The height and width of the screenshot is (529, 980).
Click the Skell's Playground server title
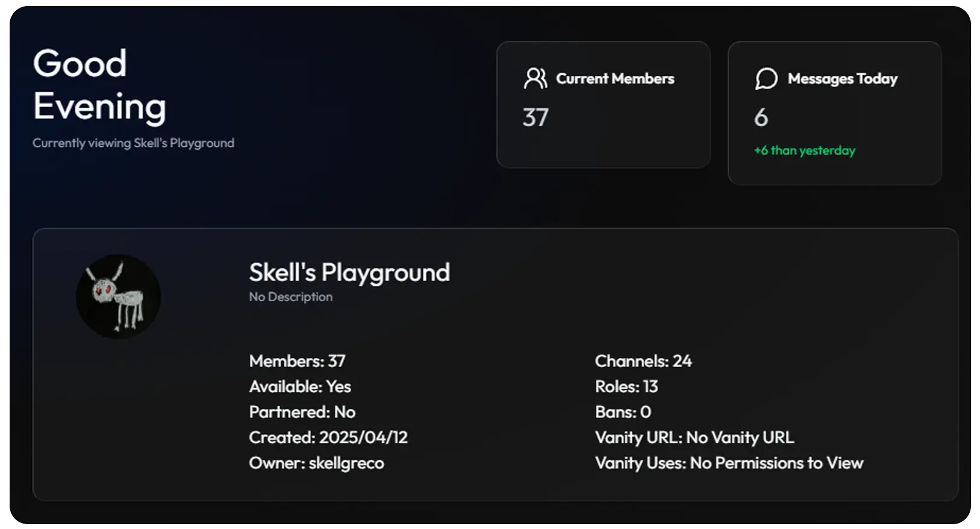pos(349,273)
